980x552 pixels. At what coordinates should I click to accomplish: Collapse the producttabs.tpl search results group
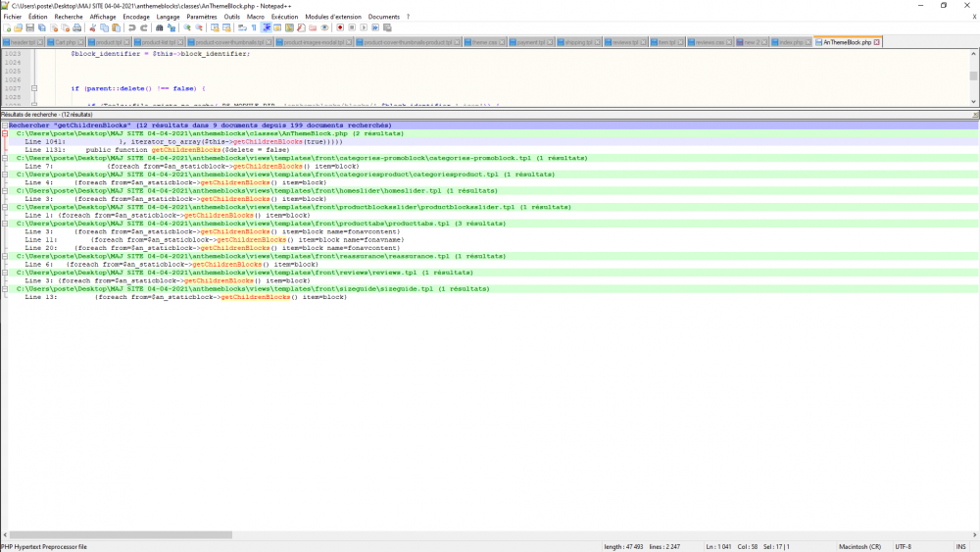point(5,224)
